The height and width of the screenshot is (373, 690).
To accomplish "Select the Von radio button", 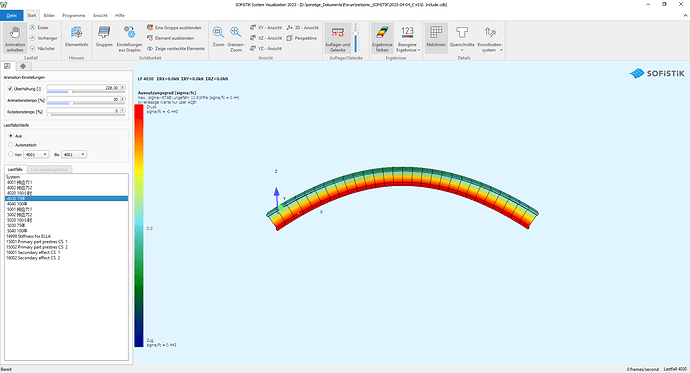I will pos(11,154).
